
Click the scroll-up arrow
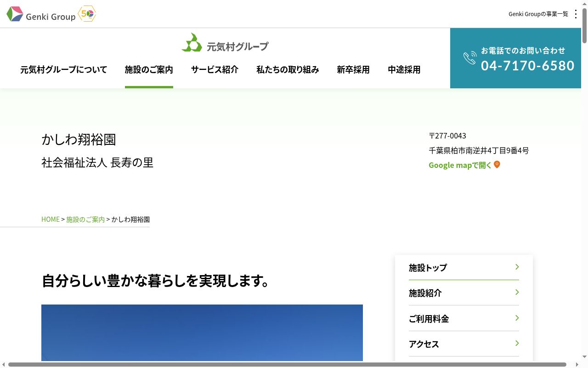pos(584,3)
